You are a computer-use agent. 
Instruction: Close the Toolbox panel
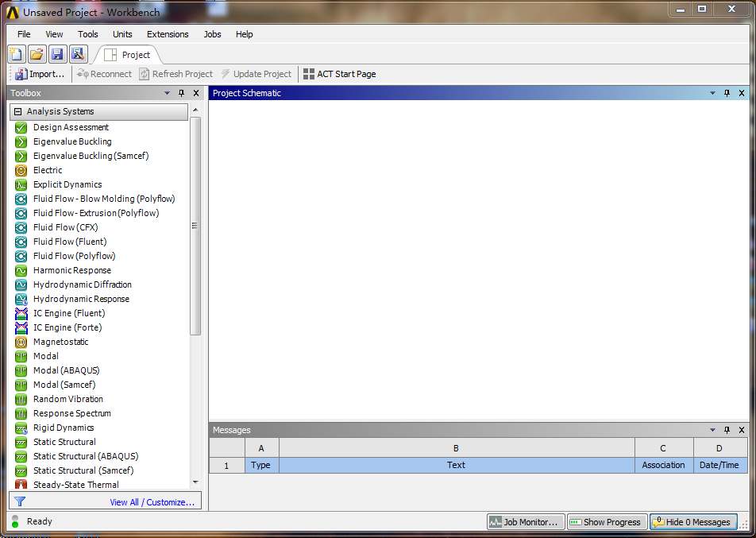click(x=195, y=93)
